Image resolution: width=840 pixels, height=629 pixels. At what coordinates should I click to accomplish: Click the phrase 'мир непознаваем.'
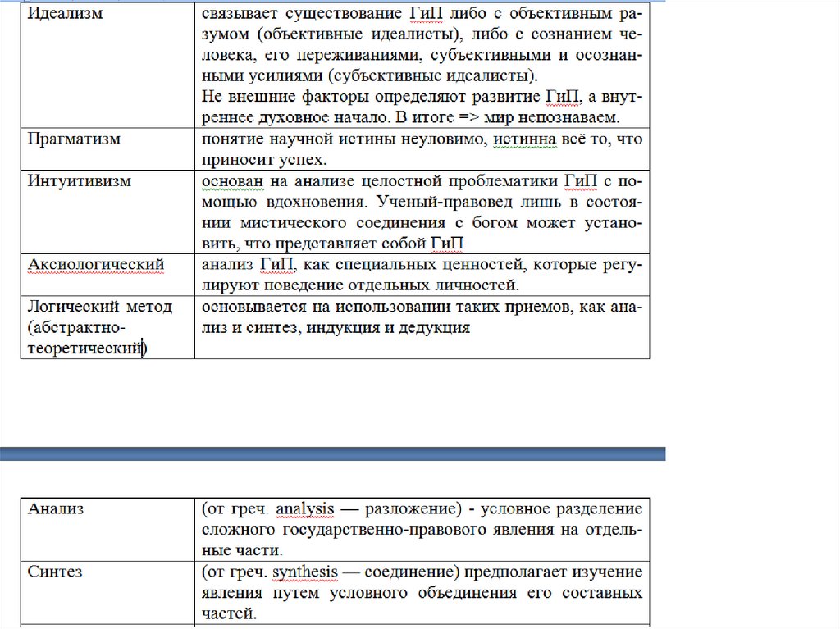[x=552, y=117]
